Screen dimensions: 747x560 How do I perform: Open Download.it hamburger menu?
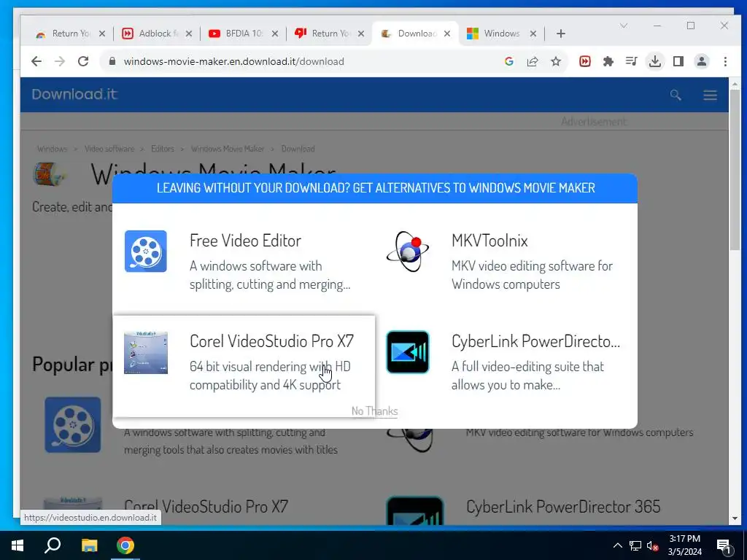(x=711, y=96)
